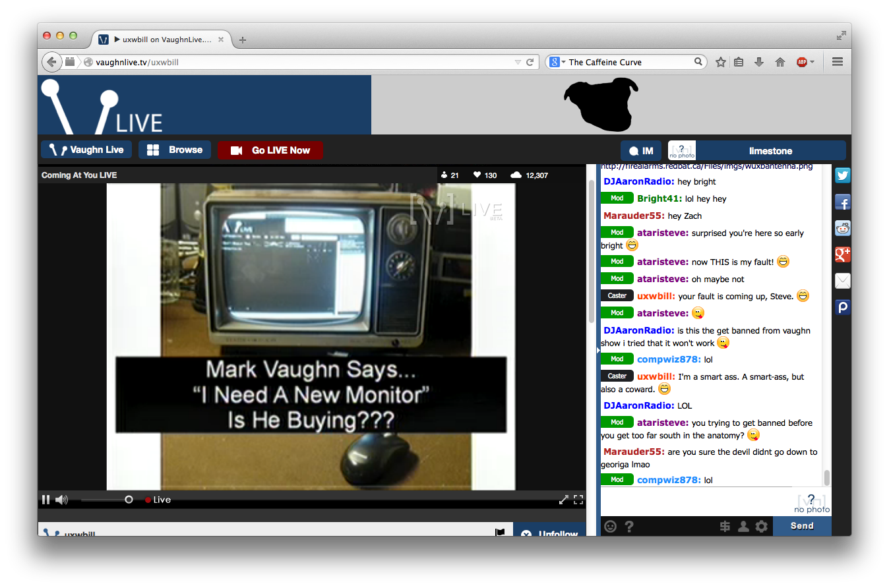Open the Vaughn Live nav item

tap(86, 150)
